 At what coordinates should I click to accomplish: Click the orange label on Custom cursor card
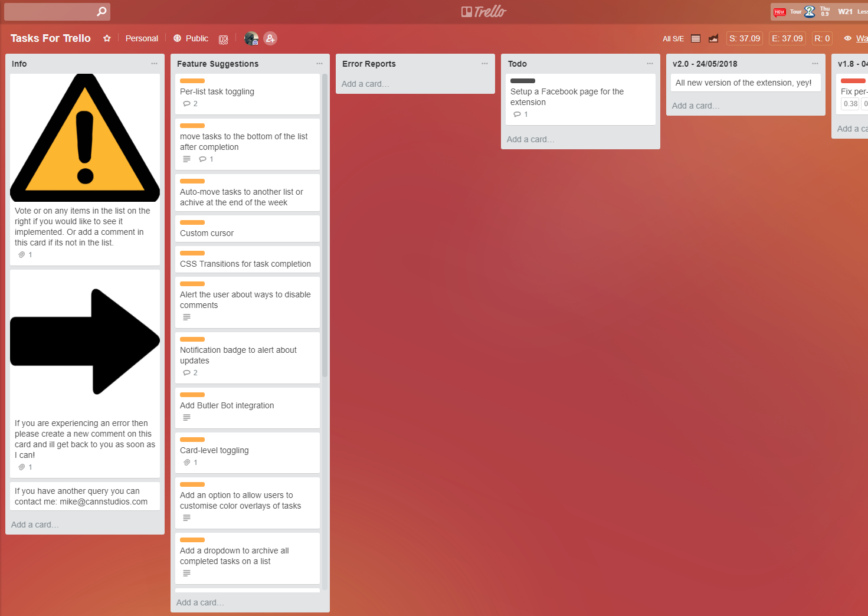point(192,222)
